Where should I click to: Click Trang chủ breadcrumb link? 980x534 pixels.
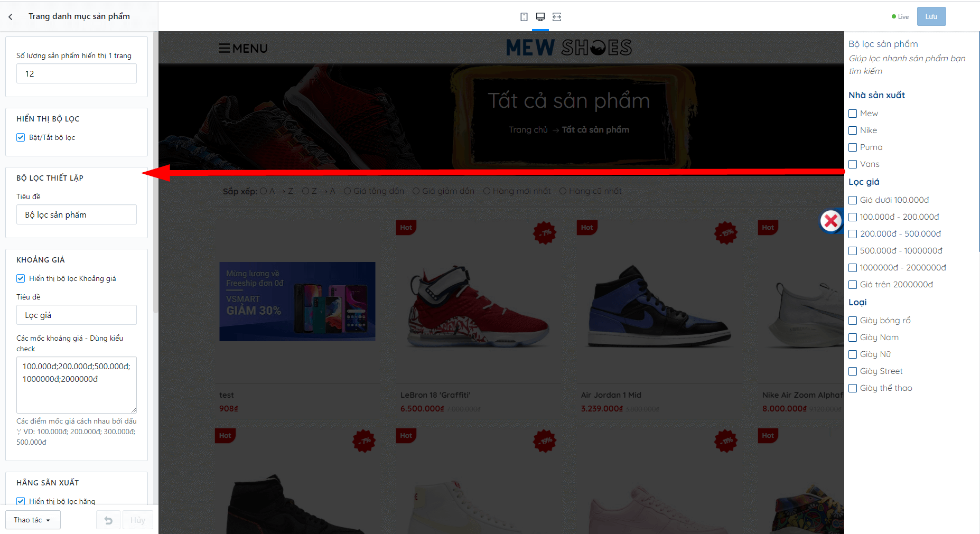(528, 130)
